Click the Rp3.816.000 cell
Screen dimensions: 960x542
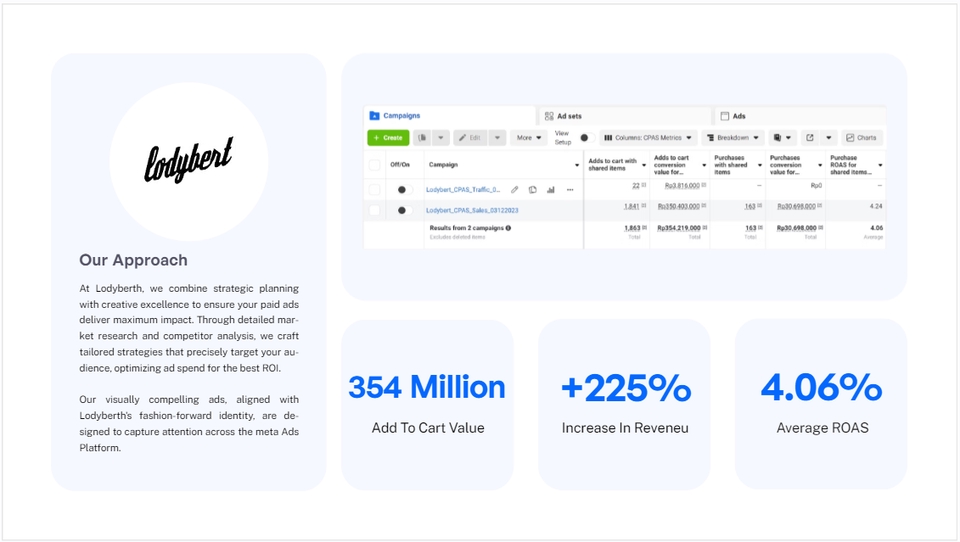pyautogui.click(x=682, y=186)
